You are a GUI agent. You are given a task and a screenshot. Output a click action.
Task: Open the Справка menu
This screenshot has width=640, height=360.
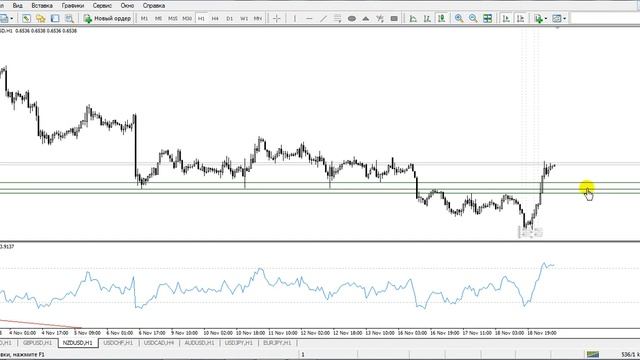click(154, 6)
